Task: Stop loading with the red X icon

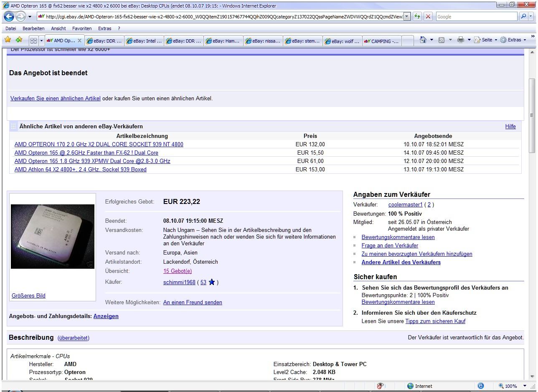Action: pyautogui.click(x=428, y=17)
